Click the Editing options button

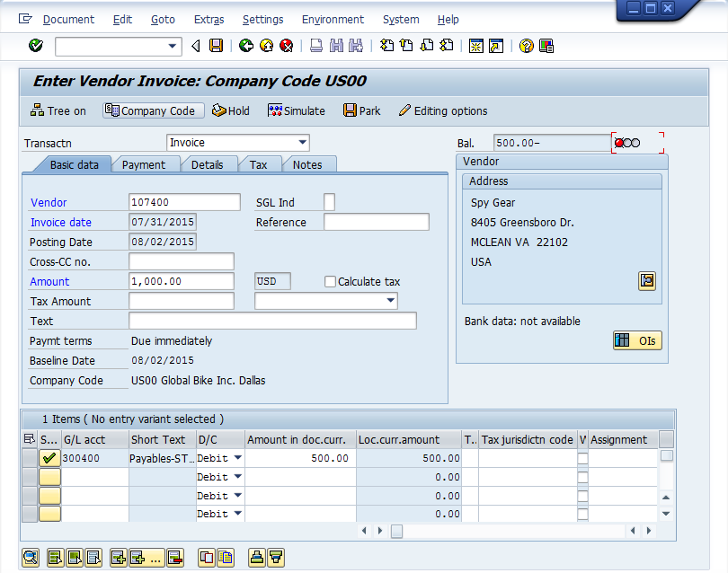tap(443, 110)
